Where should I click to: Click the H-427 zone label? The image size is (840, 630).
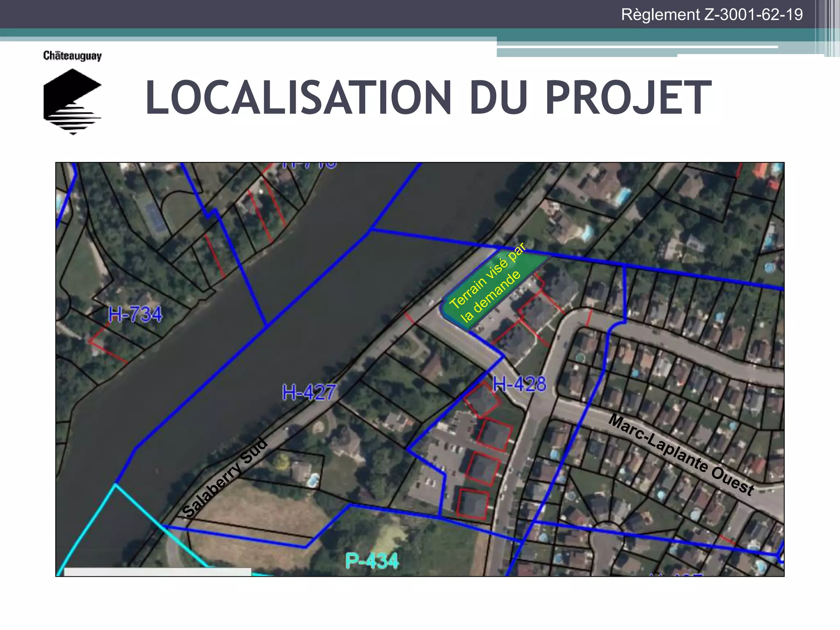[309, 393]
